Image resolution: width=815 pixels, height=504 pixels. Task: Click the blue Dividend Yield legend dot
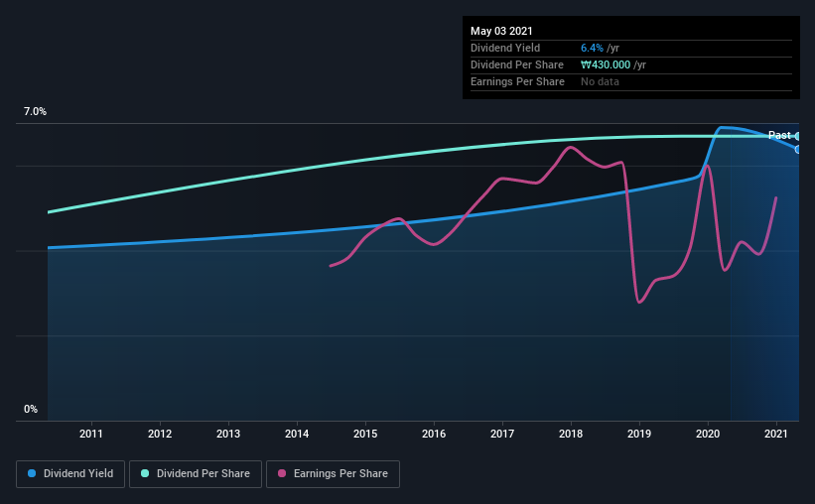pyautogui.click(x=32, y=473)
